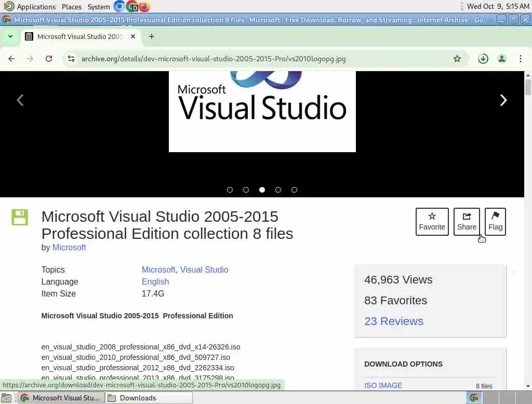Open the System menu
Screen dimensions: 532x404
(99, 7)
